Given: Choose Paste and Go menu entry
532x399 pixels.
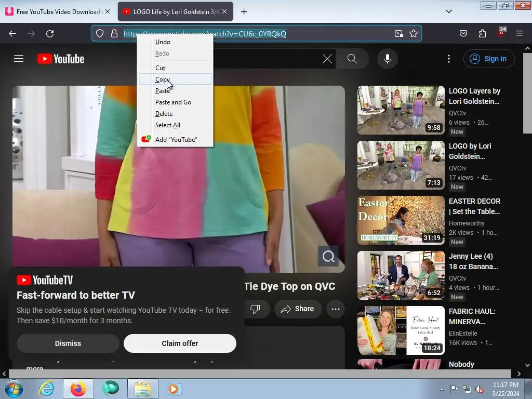Looking at the screenshot, I should (175, 102).
